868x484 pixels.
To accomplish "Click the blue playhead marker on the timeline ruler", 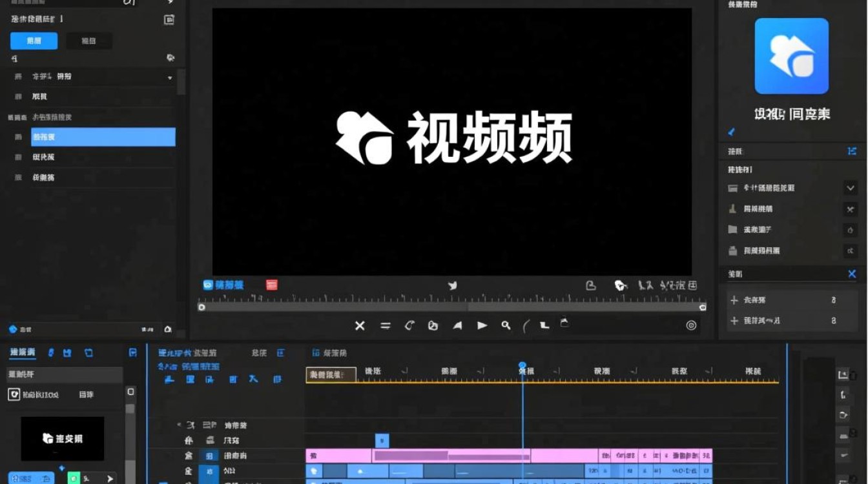I will tap(522, 366).
